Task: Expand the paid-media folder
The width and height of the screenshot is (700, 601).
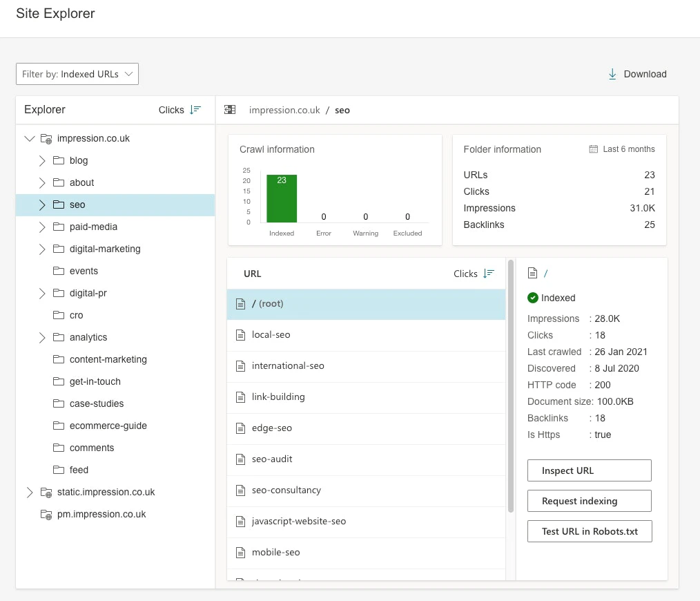Action: tap(42, 227)
